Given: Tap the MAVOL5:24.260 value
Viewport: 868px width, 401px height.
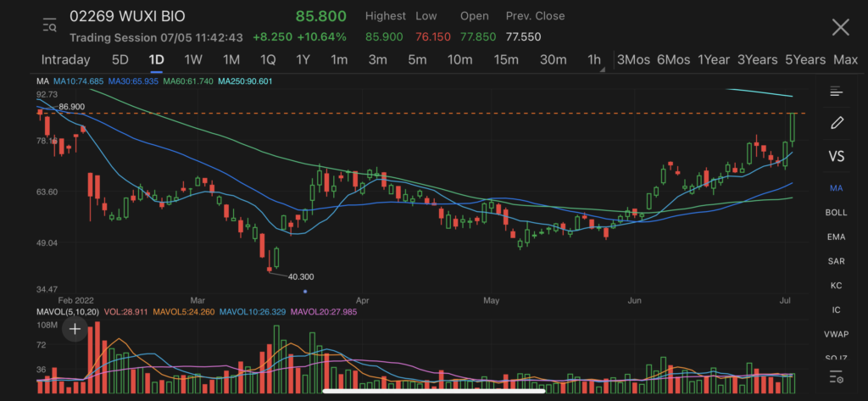Looking at the screenshot, I should tap(183, 312).
